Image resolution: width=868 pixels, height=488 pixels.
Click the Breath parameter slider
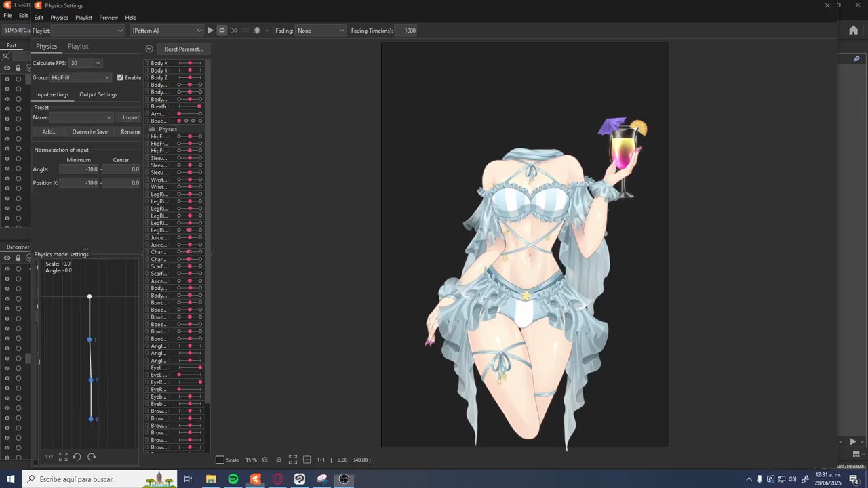pos(190,106)
